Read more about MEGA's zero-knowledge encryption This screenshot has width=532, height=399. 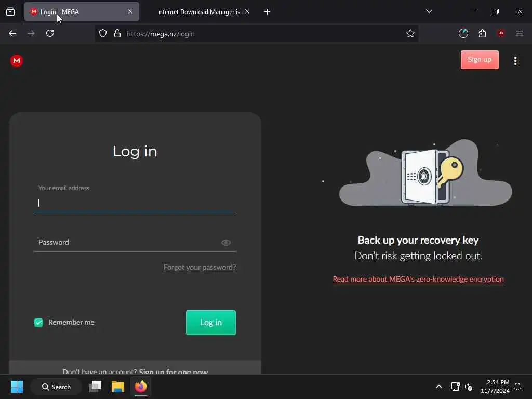point(418,279)
